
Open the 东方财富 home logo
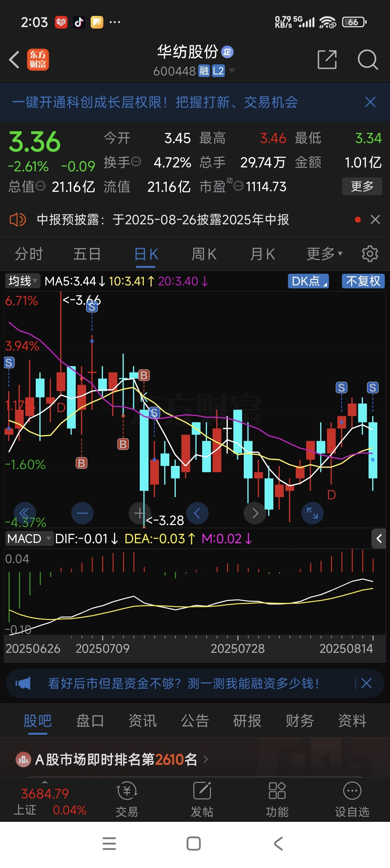pyautogui.click(x=38, y=59)
